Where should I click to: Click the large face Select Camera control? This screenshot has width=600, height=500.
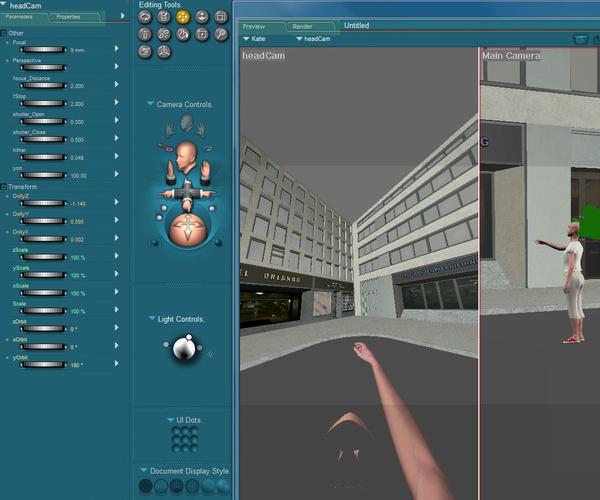click(186, 157)
